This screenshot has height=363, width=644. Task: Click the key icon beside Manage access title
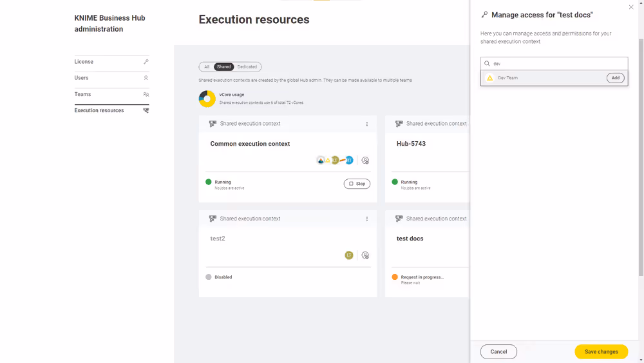click(x=485, y=15)
